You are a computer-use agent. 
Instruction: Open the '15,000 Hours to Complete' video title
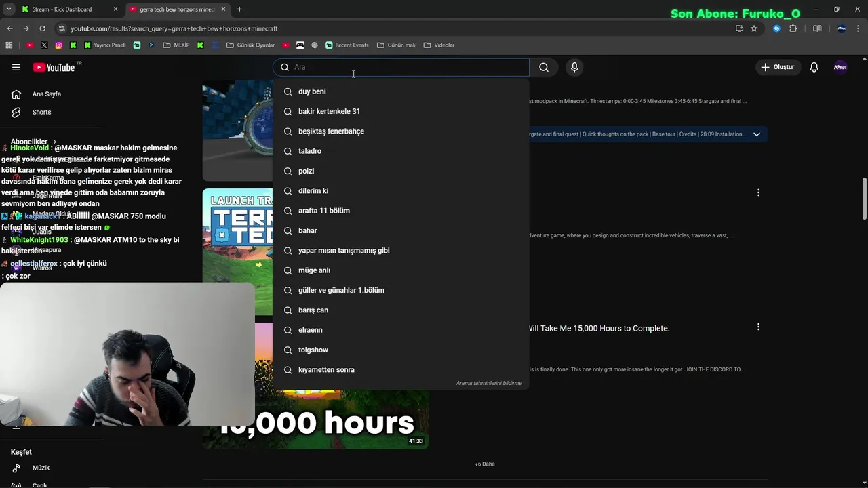pos(599,328)
